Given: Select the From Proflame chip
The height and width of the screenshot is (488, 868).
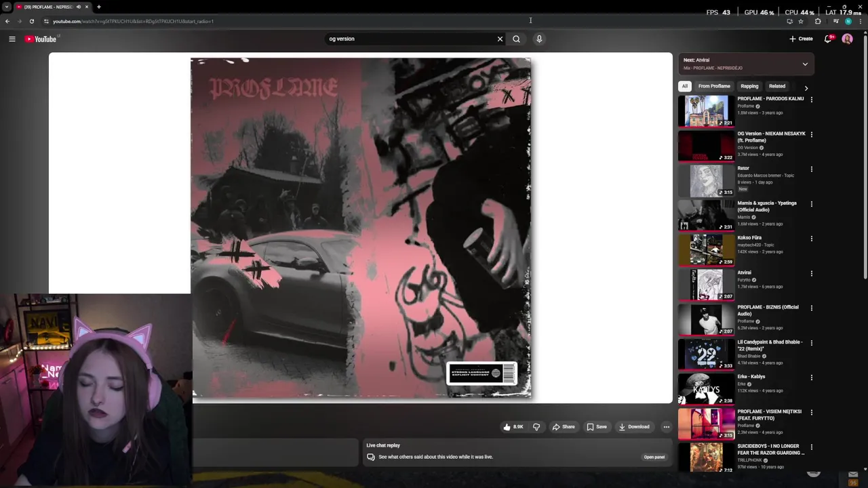Looking at the screenshot, I should point(714,86).
